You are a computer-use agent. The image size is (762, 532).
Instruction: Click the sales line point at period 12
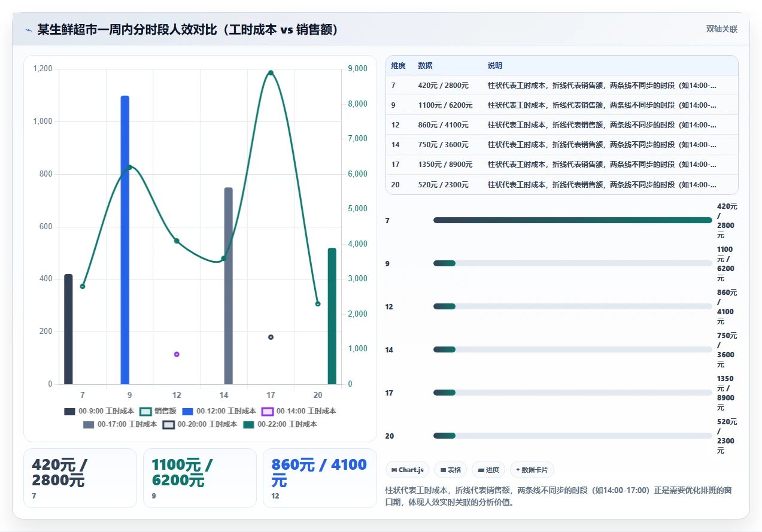point(177,241)
